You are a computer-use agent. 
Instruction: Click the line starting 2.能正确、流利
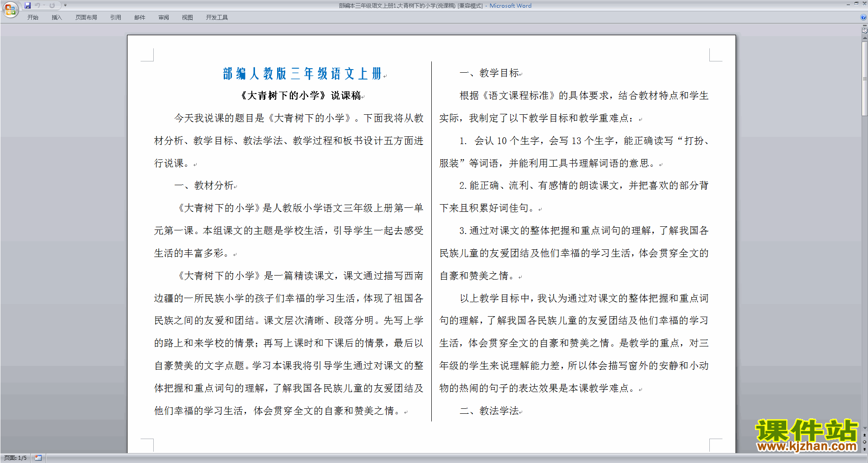[x=584, y=186]
